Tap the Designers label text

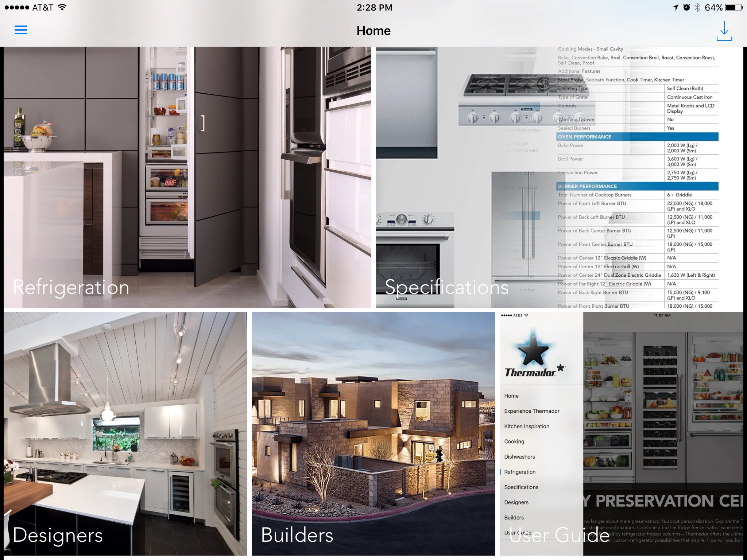58,535
